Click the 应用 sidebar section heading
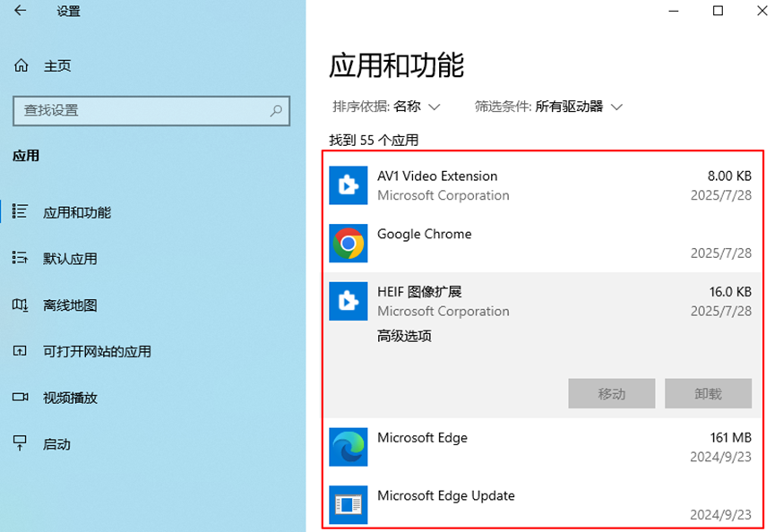 [x=26, y=156]
